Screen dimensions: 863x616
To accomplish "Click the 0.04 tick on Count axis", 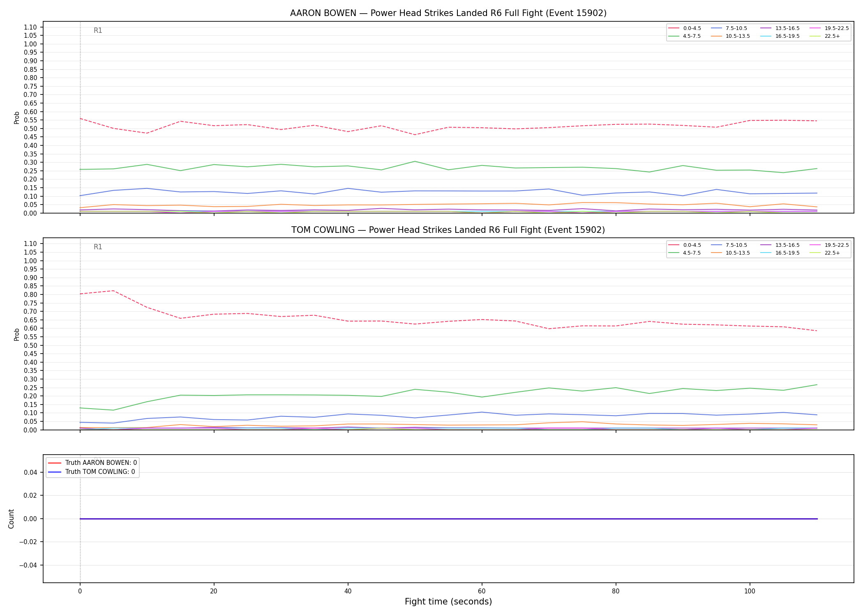I will coord(30,472).
